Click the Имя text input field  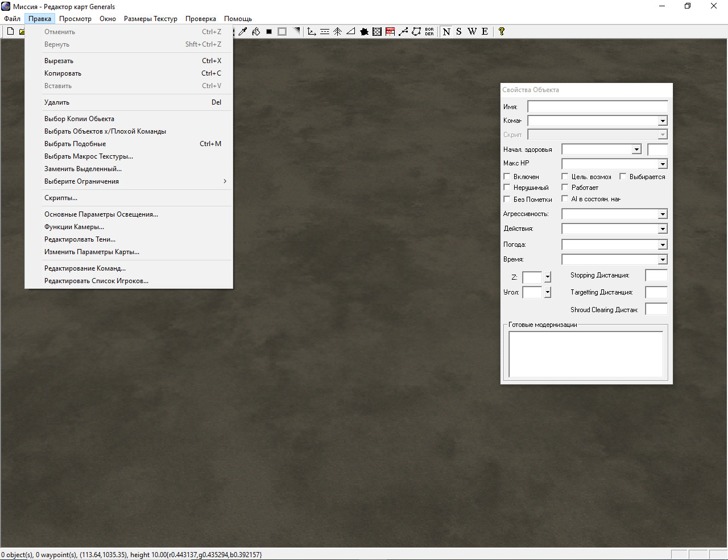coord(597,107)
